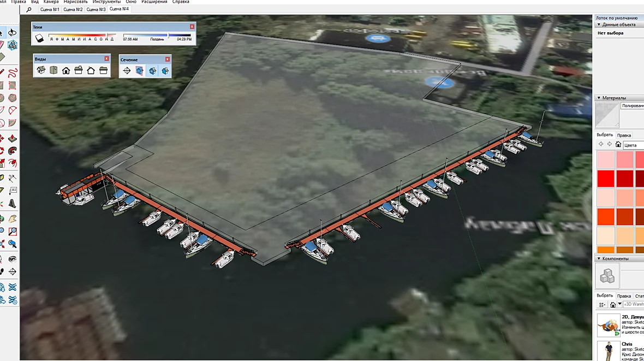The height and width of the screenshot is (361, 644).
Task: Toggle display of section cuts
Action: pos(152,70)
